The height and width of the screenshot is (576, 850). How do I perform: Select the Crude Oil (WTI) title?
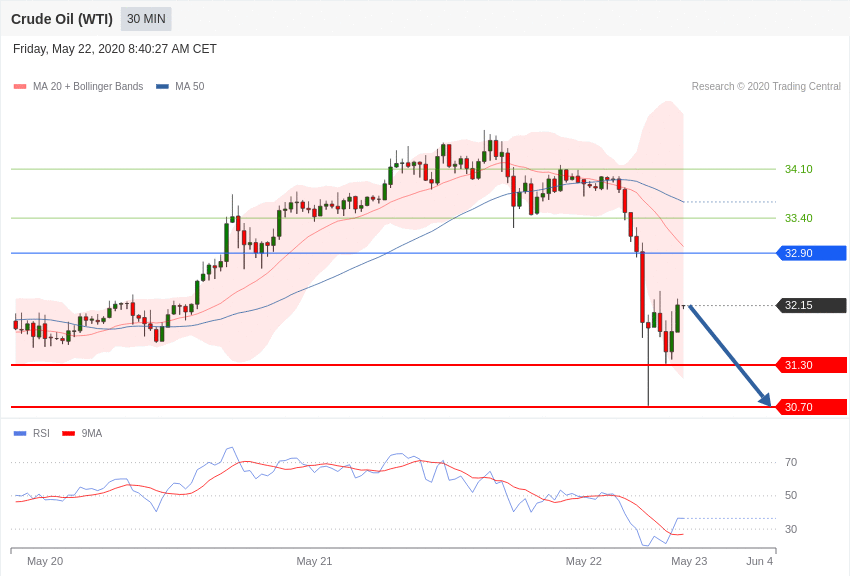(x=62, y=19)
